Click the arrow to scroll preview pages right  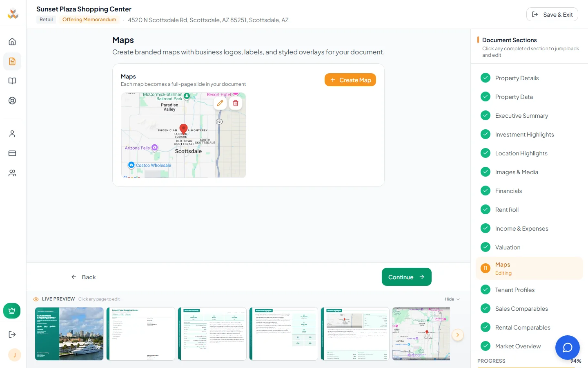click(458, 335)
